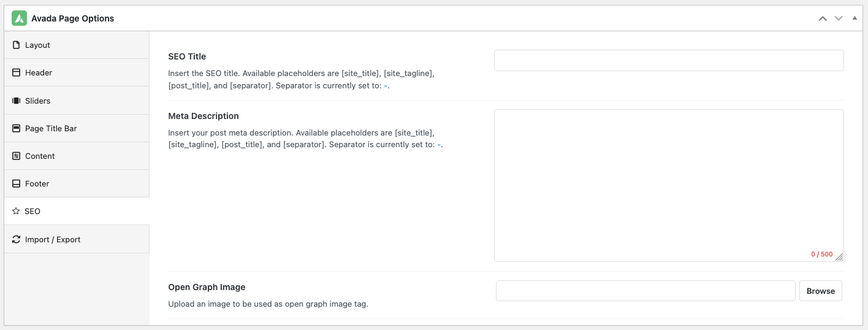Click the green Avada logo icon
The width and height of the screenshot is (868, 330).
pos(20,18)
